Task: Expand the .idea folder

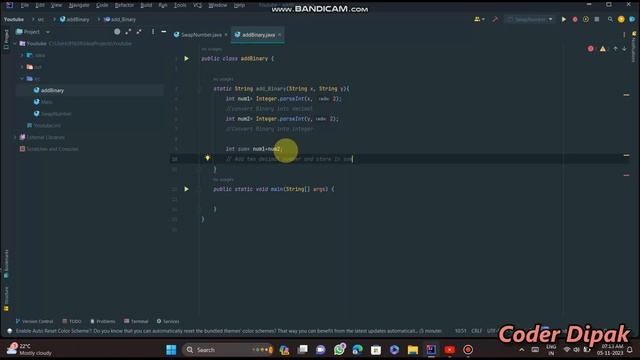Action: pyautogui.click(x=22, y=55)
